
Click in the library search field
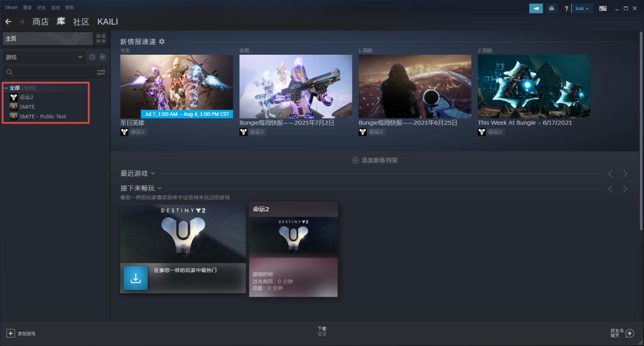54,72
